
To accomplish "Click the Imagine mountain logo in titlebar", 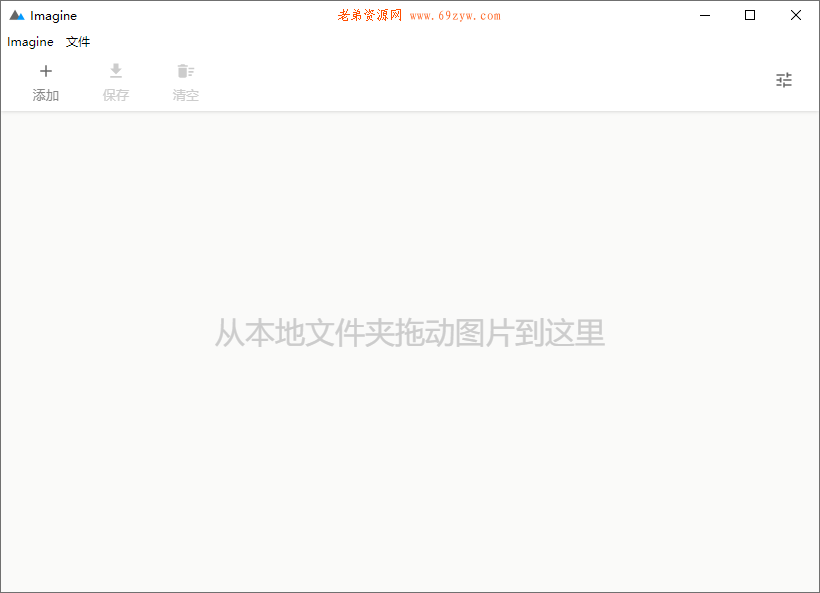I will pos(18,15).
